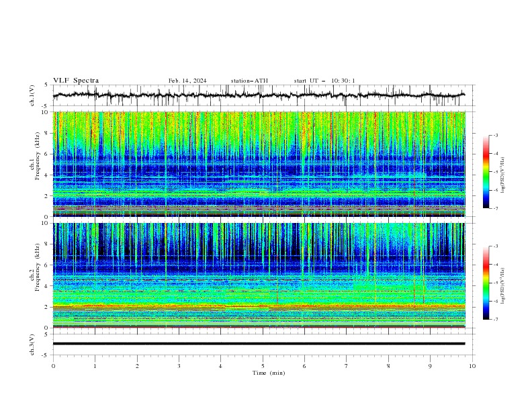532x411 pixels.
Task: Click time axis tick label '0'
Action: (53, 366)
